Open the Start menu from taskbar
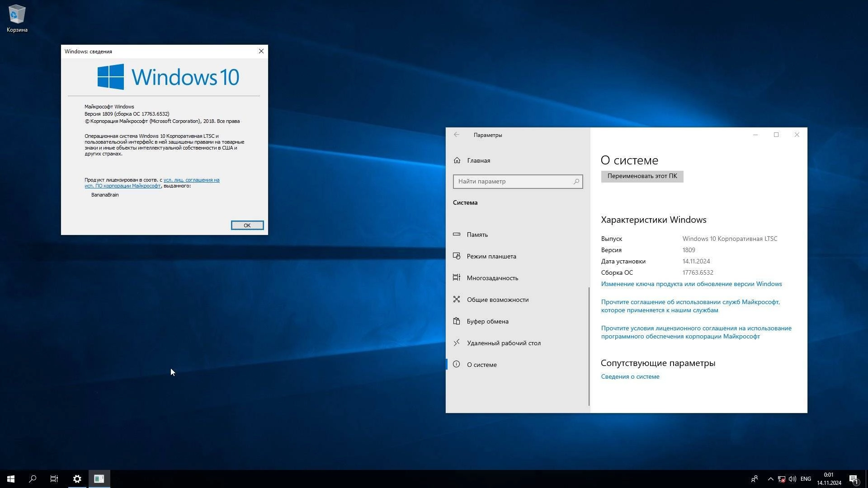868x488 pixels. pos(11,479)
